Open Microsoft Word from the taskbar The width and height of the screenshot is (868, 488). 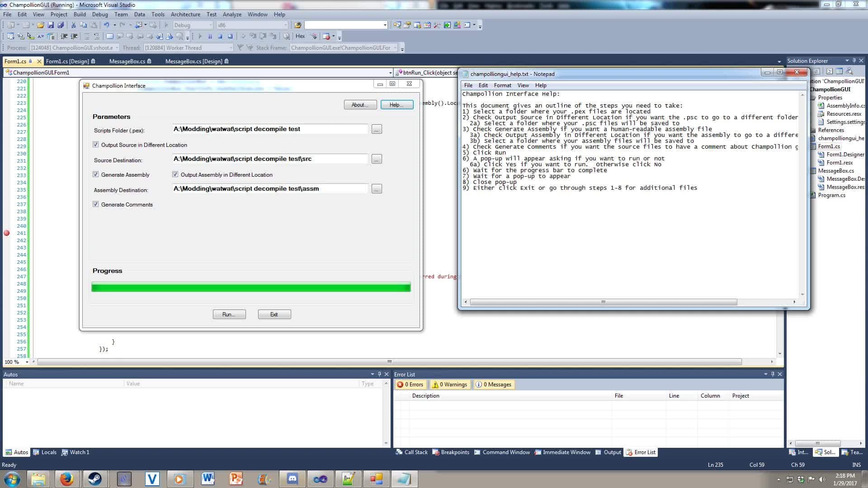coord(208,479)
